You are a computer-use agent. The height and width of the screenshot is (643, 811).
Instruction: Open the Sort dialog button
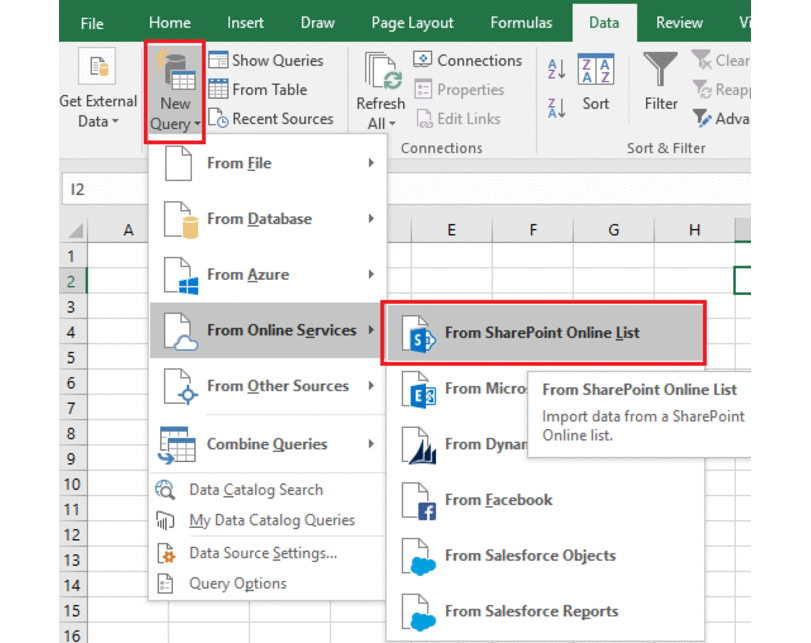pyautogui.click(x=595, y=82)
